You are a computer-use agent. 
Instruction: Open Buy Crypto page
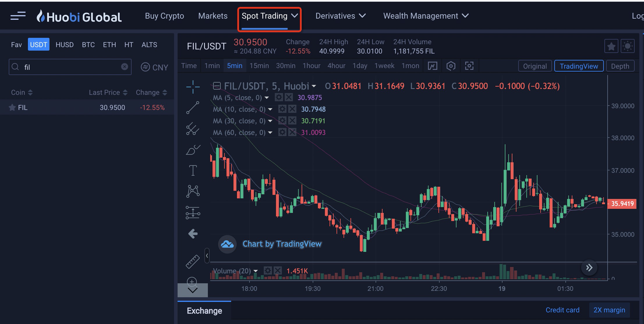click(164, 16)
